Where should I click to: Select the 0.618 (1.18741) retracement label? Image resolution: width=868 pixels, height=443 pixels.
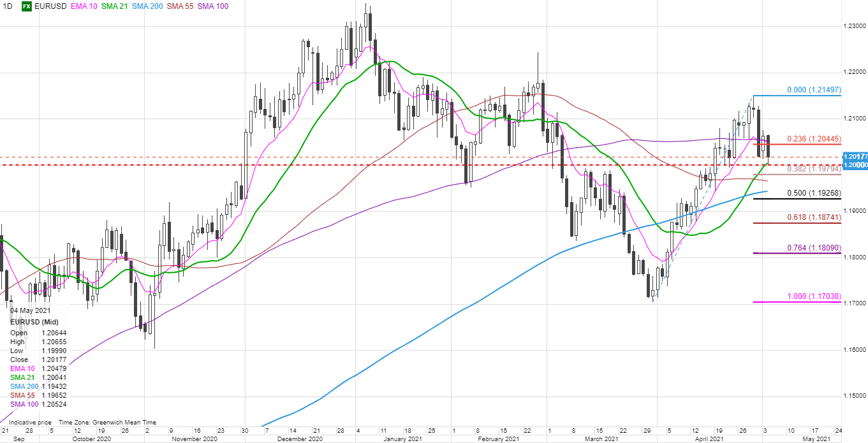(813, 218)
